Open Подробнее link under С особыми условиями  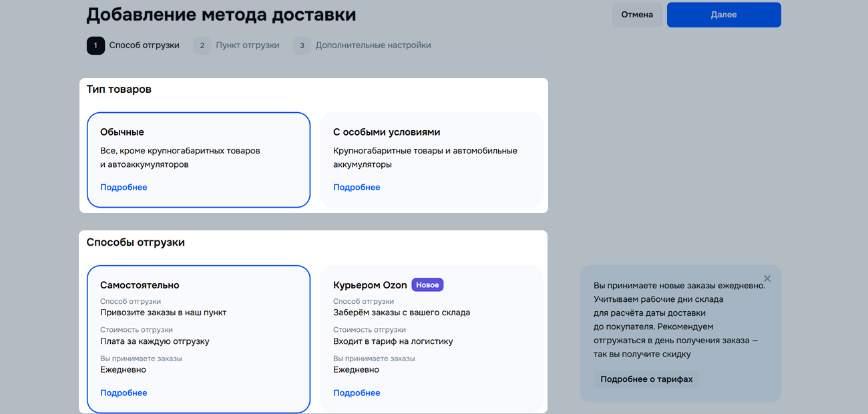click(x=357, y=188)
